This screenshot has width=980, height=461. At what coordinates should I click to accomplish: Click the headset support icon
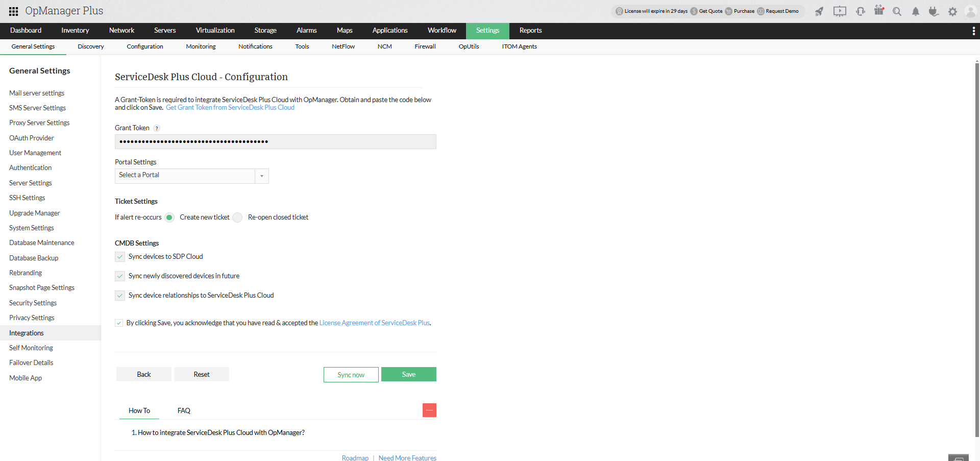tap(861, 11)
